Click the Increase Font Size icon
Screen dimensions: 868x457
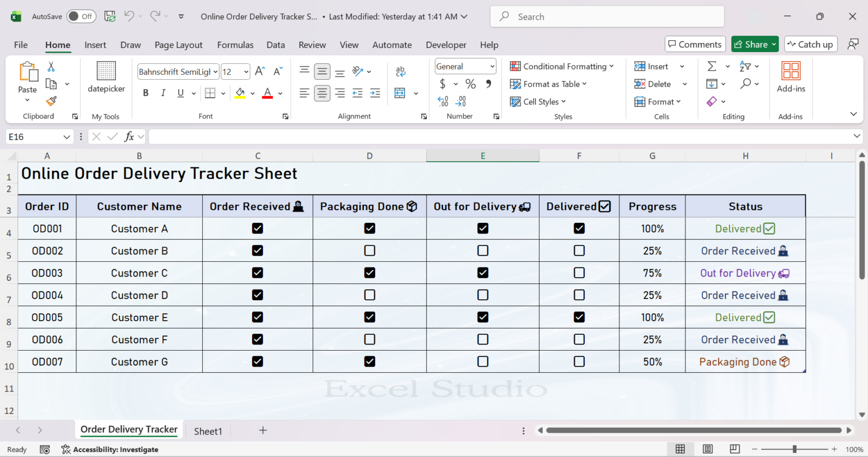click(260, 71)
